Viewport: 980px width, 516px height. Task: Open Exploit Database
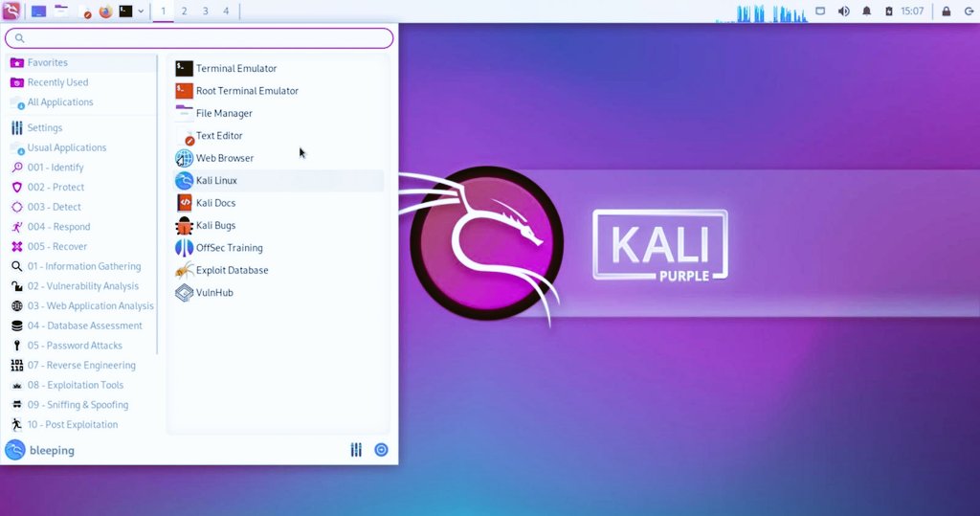tap(278, 271)
